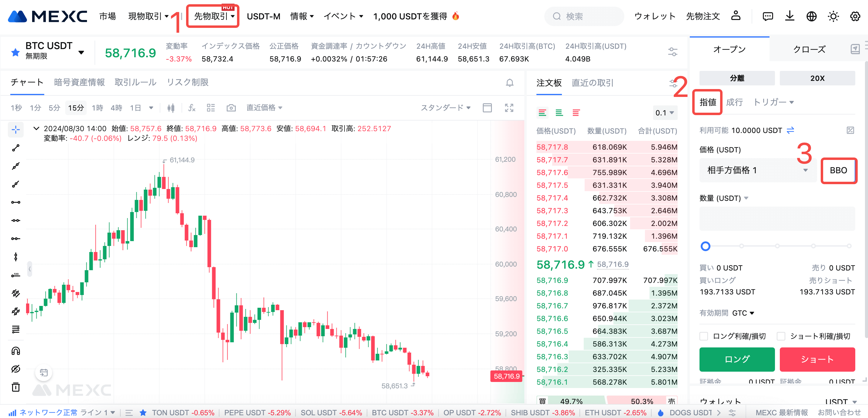
Task: Switch to the リスク制限 tab
Action: point(188,82)
